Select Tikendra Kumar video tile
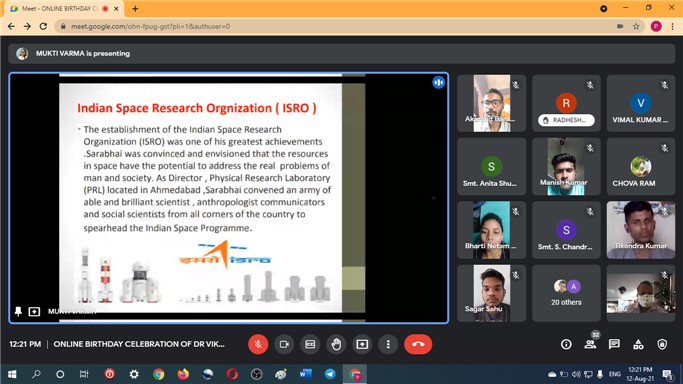The width and height of the screenshot is (683, 384). (641, 230)
